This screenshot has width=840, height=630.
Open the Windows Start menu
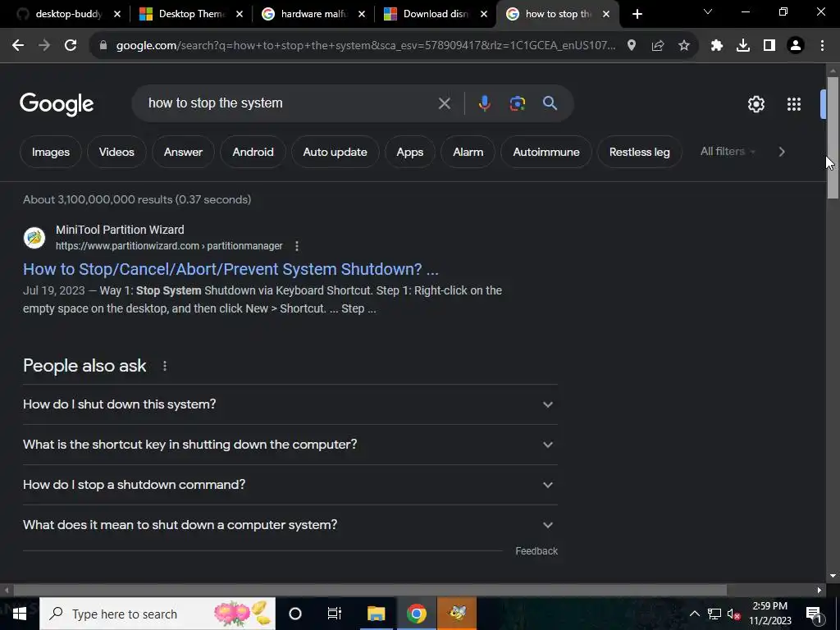click(20, 614)
